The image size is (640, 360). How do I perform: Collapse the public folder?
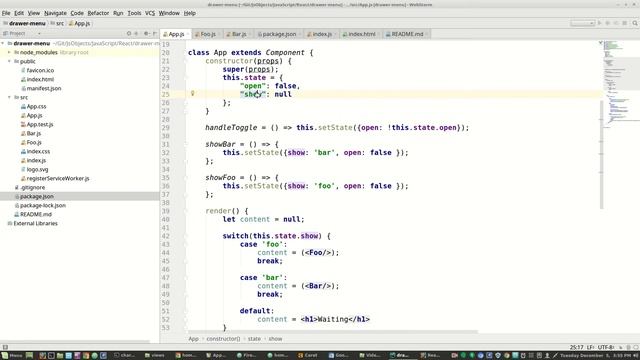(9, 61)
